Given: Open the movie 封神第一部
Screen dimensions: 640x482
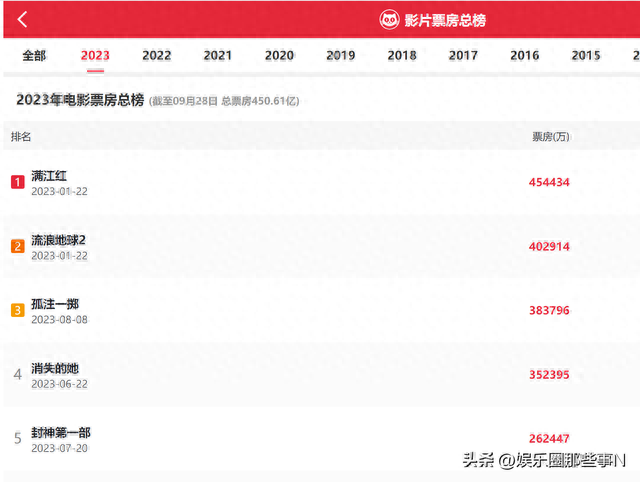Looking at the screenshot, I should pos(61,433).
